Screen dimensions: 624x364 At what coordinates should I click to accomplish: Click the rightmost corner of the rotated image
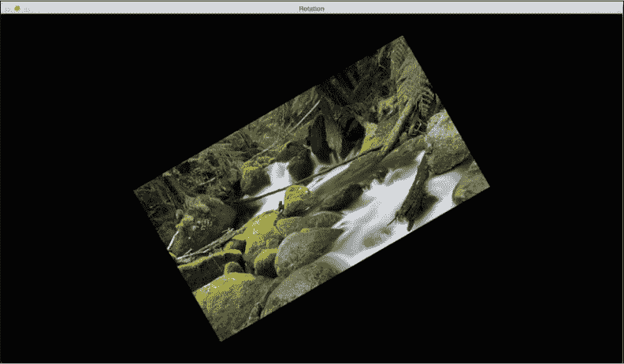[x=488, y=187]
